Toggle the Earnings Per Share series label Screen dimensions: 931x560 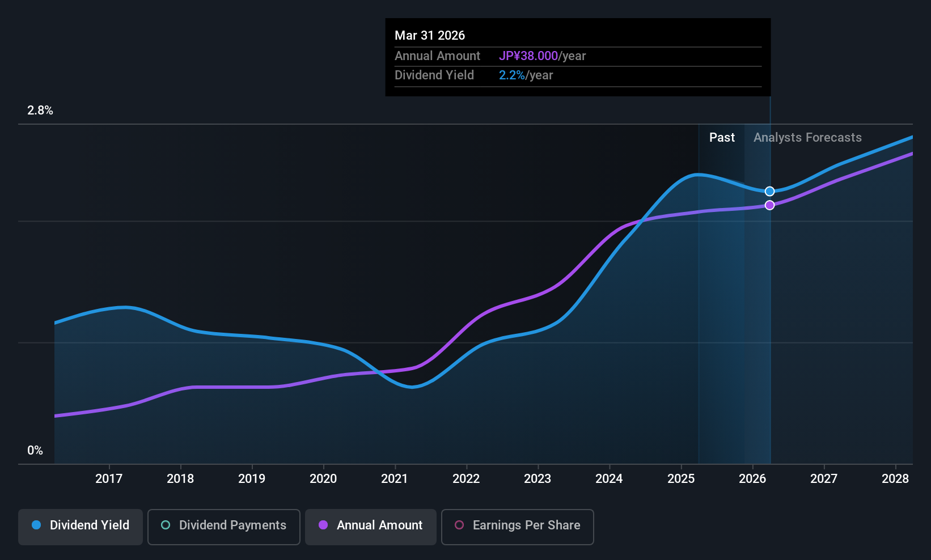526,525
